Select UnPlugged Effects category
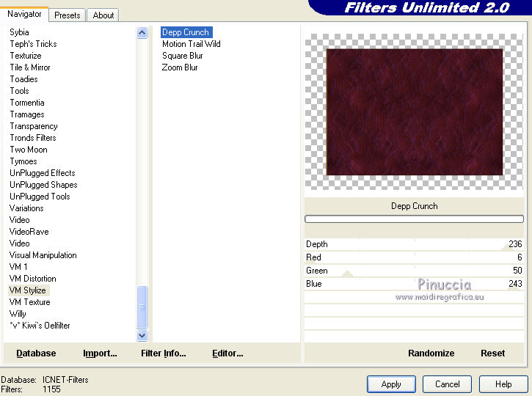 [43, 173]
